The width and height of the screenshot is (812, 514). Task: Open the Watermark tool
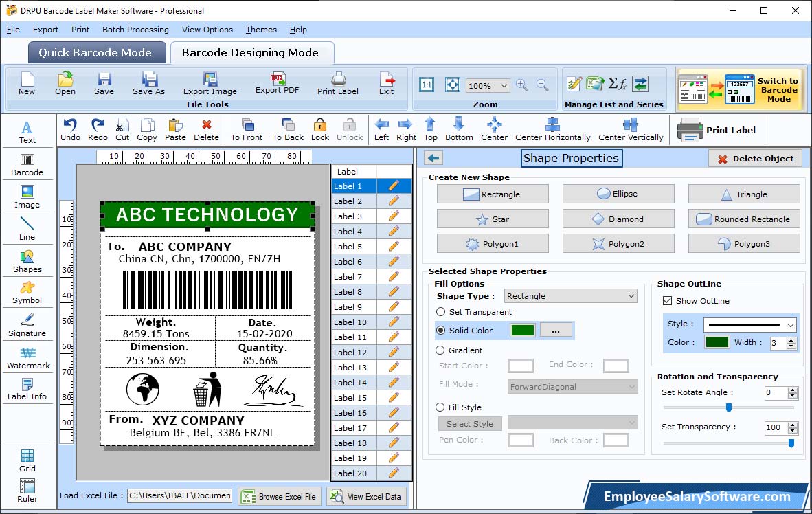(x=27, y=358)
